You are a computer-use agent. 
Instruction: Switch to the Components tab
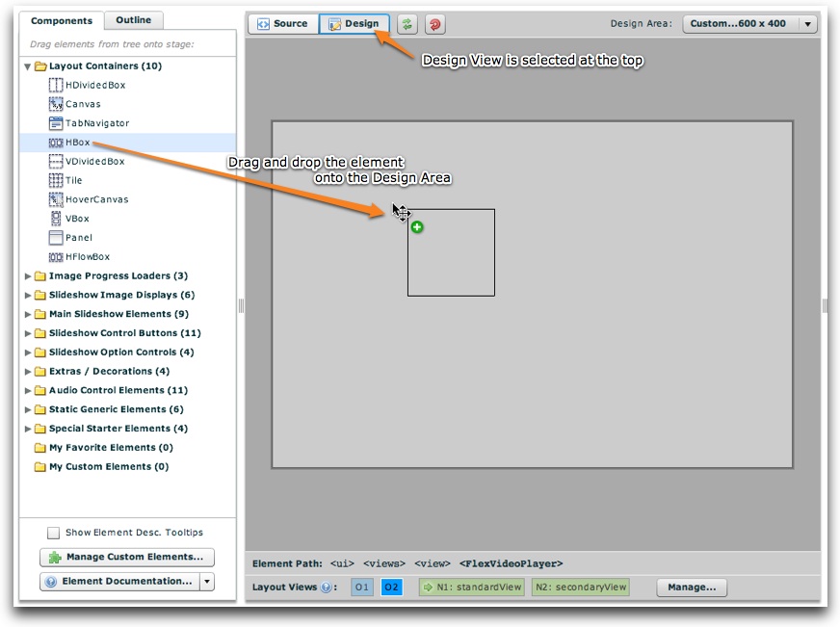[62, 21]
